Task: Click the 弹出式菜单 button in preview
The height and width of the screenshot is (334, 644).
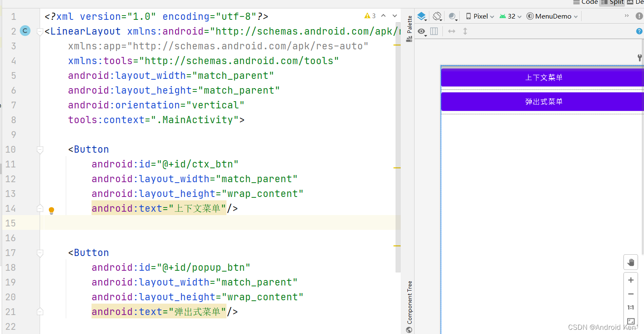Action: tap(543, 101)
